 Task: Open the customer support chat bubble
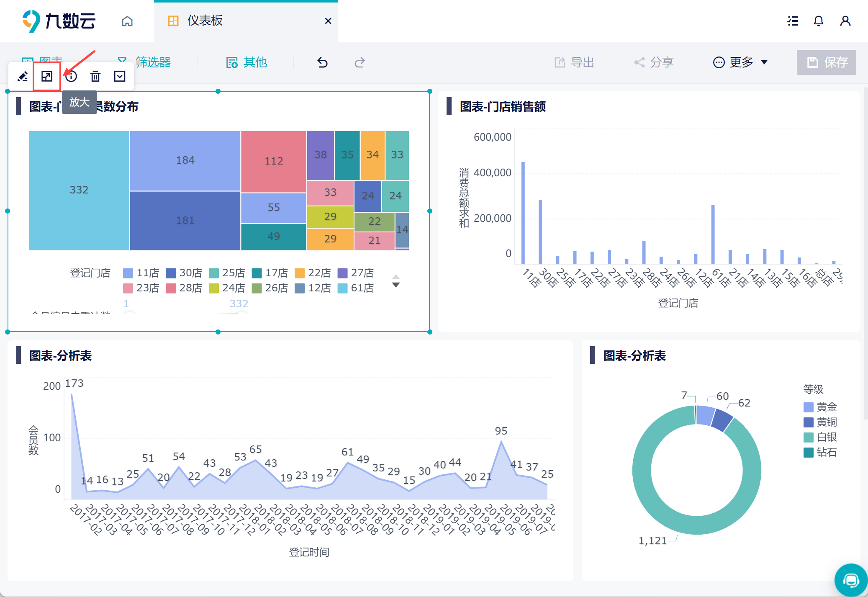851,580
